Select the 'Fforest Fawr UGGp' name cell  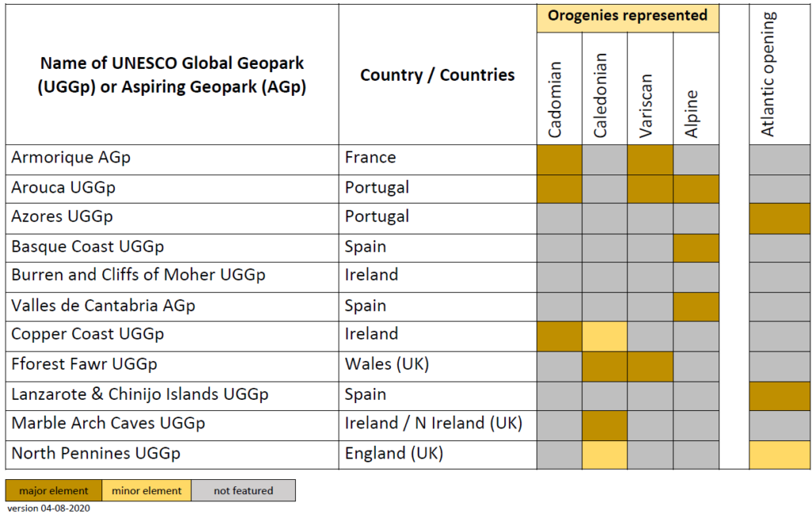[172, 366]
